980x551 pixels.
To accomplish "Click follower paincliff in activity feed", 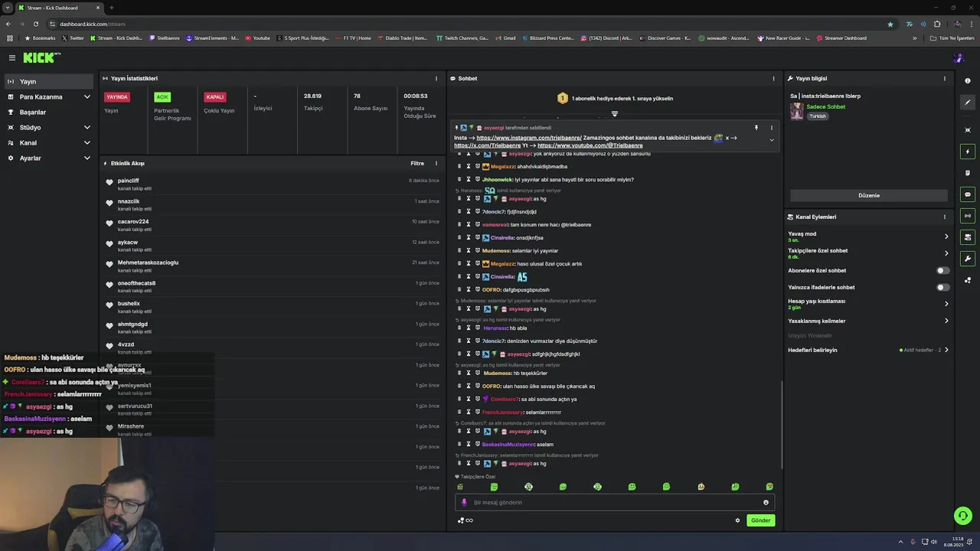I will [128, 181].
